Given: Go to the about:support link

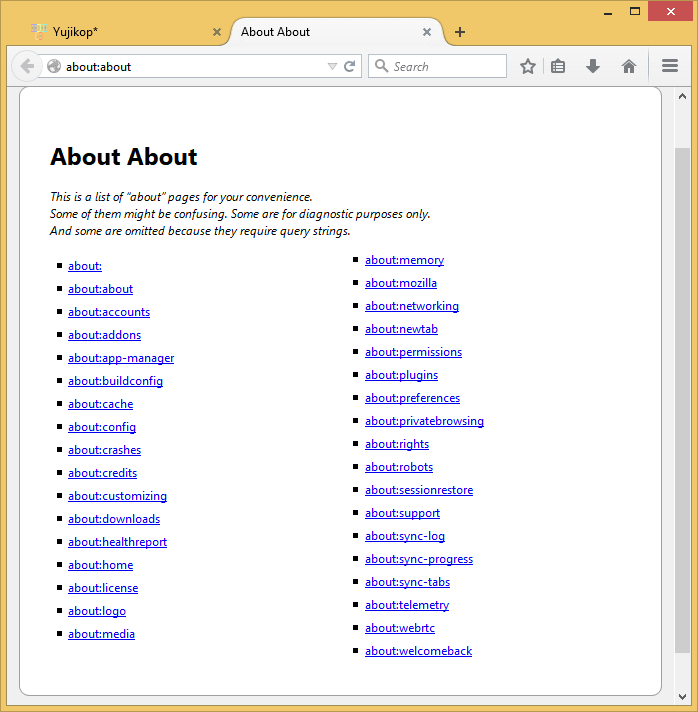Looking at the screenshot, I should (x=402, y=514).
